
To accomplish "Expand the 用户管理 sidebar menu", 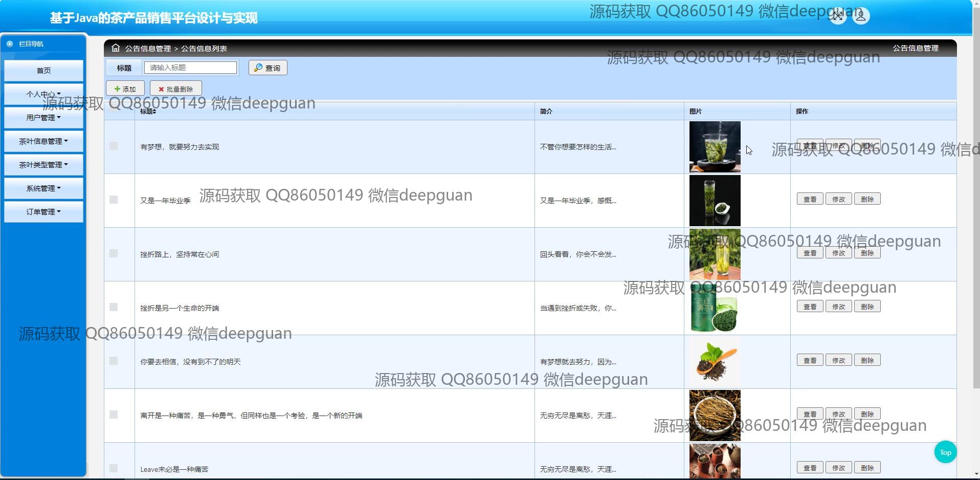I will tap(43, 118).
